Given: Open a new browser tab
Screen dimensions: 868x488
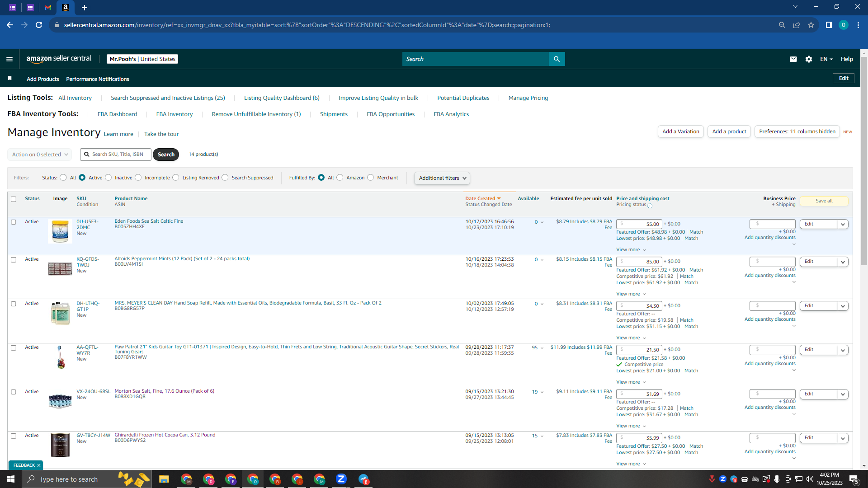Looking at the screenshot, I should pos(85,8).
